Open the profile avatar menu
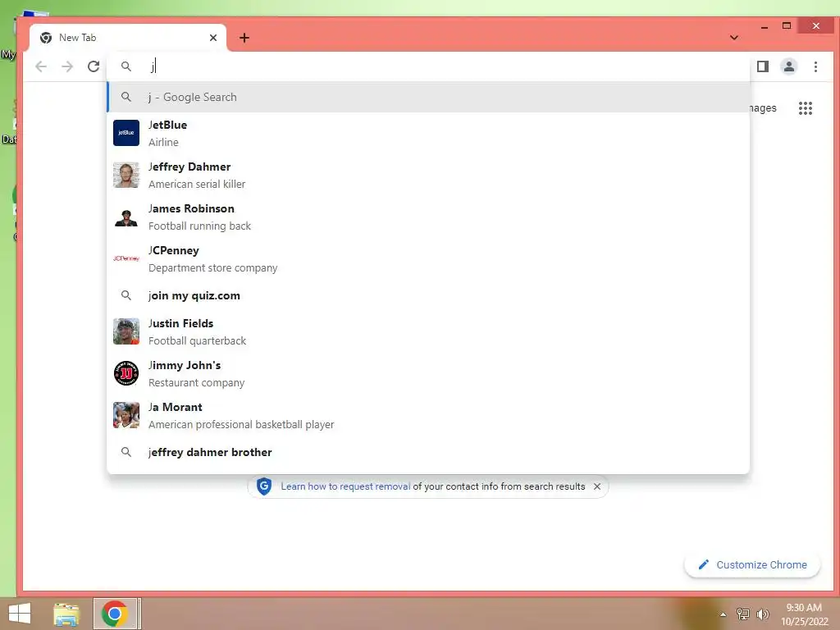The image size is (840, 630). (x=789, y=66)
